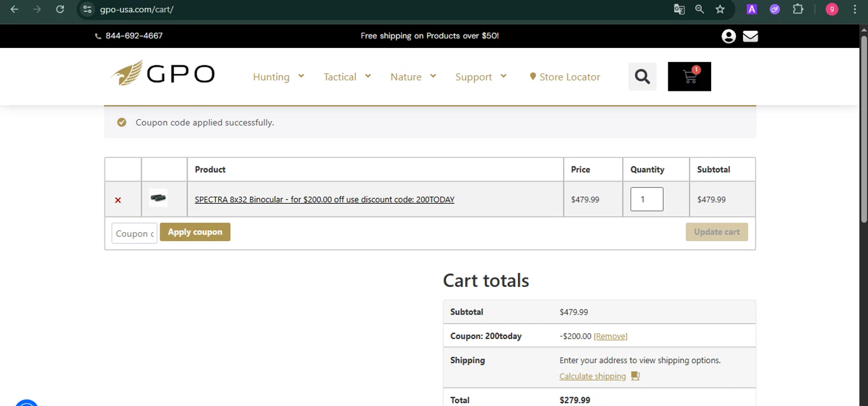
Task: Click the Update cart button
Action: pos(716,232)
